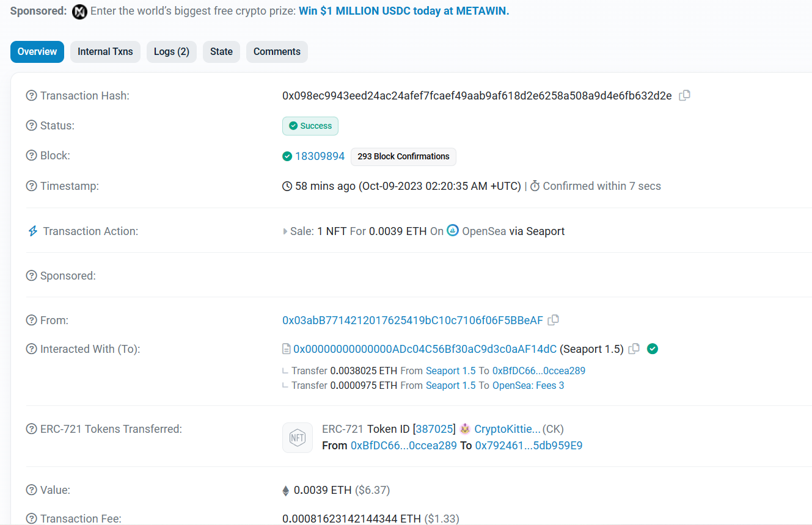Click the stopwatch icon by Confirmed within

pyautogui.click(x=535, y=186)
